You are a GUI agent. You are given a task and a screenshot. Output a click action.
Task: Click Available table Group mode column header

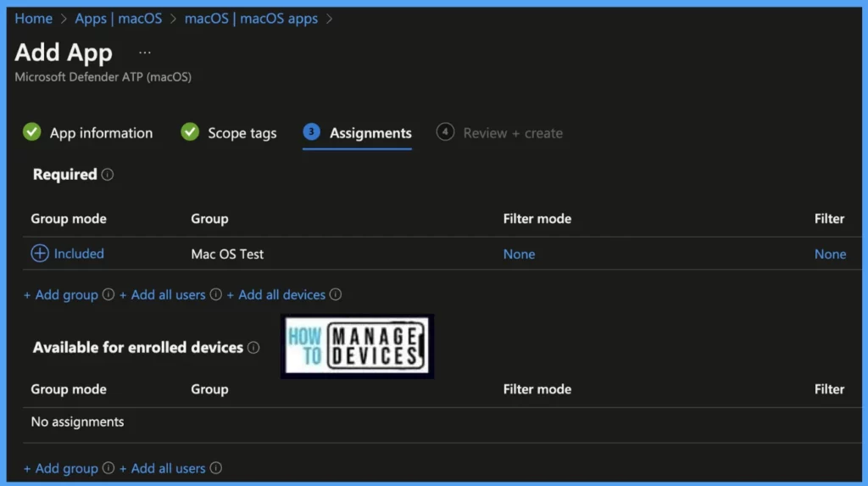pos(69,389)
